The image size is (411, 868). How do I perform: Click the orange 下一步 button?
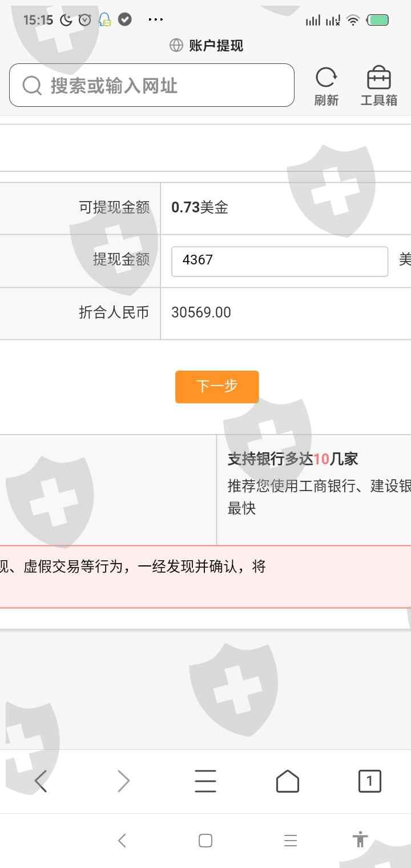[217, 387]
